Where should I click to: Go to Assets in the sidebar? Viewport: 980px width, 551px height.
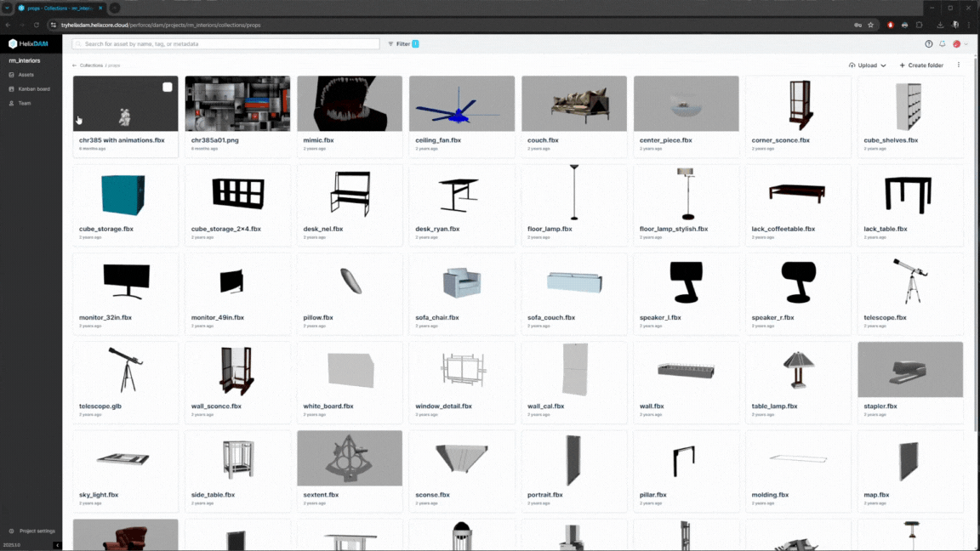pos(26,75)
